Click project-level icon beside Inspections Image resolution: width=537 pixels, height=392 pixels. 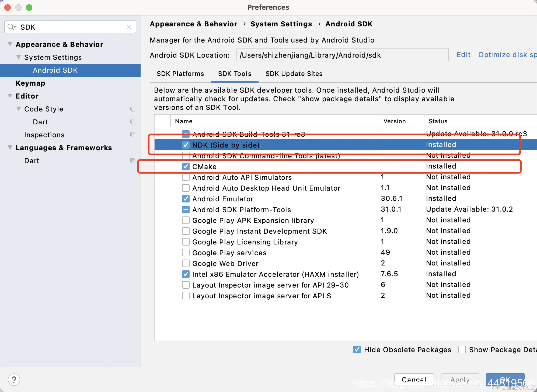(x=133, y=135)
